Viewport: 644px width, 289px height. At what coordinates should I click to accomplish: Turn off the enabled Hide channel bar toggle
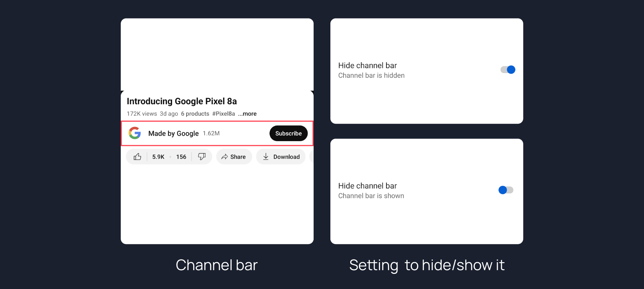pos(508,70)
